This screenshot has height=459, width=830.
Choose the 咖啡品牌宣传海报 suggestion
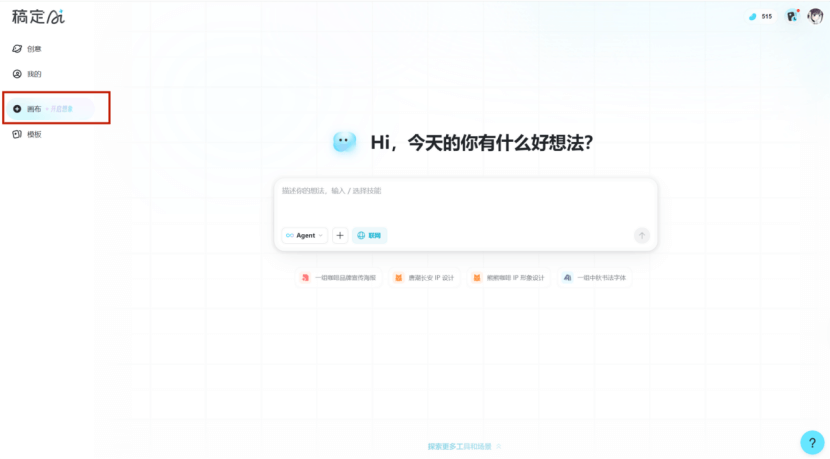339,277
